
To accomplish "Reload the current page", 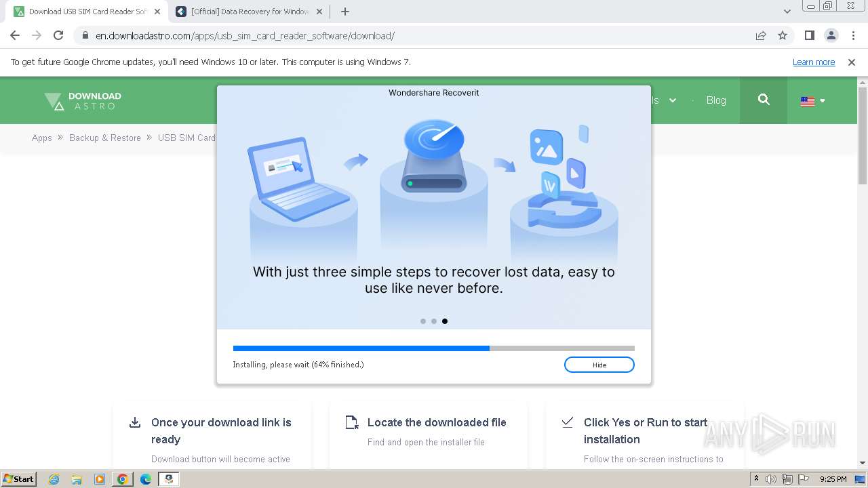I will point(58,35).
